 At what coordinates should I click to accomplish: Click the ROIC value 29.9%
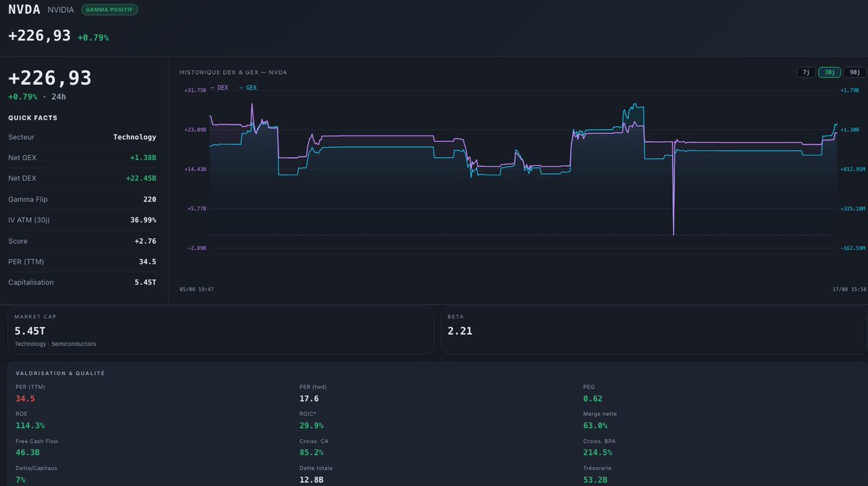311,426
